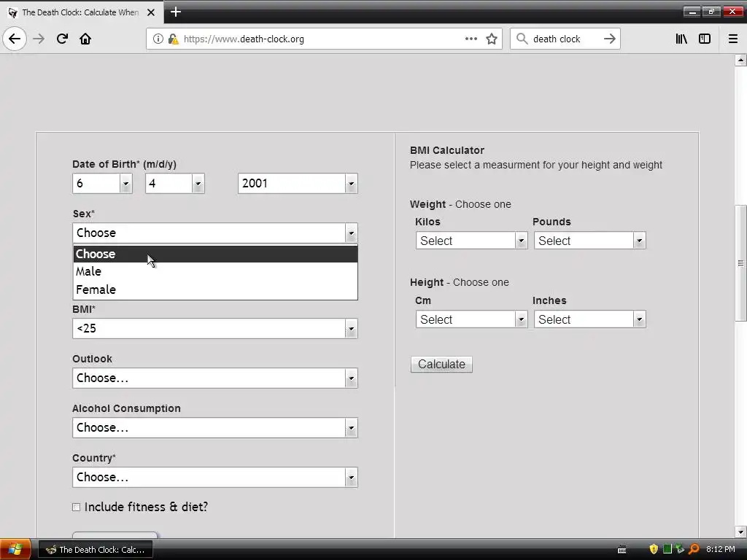The height and width of the screenshot is (560, 747).
Task: Open the Country dropdown
Action: tap(215, 477)
